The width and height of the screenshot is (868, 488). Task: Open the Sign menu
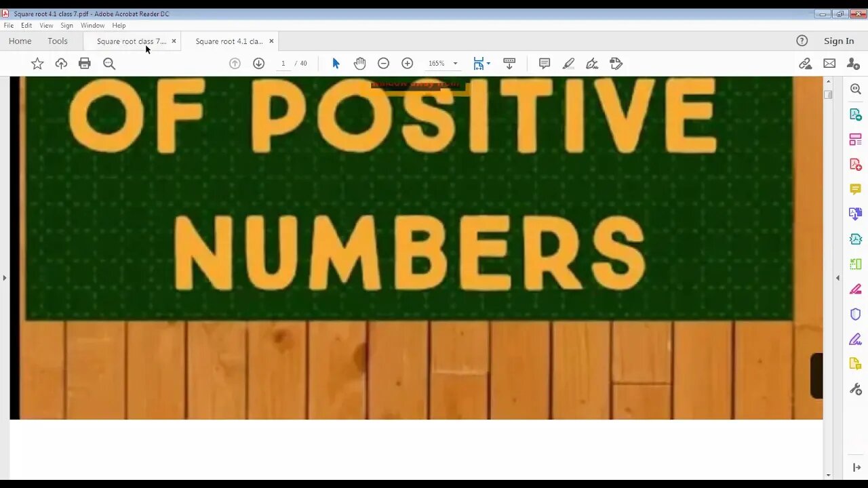pos(66,26)
